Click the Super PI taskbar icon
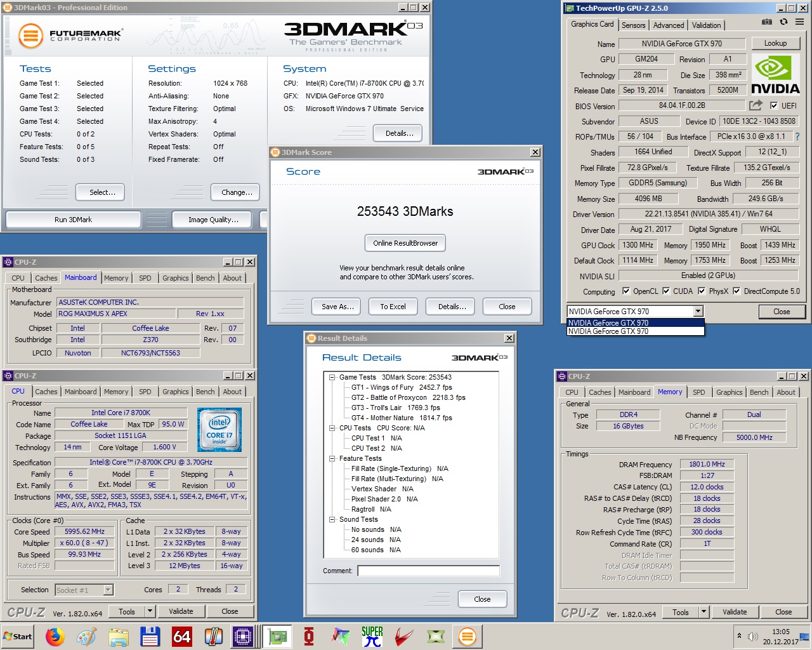This screenshot has height=650, width=812. [x=372, y=636]
